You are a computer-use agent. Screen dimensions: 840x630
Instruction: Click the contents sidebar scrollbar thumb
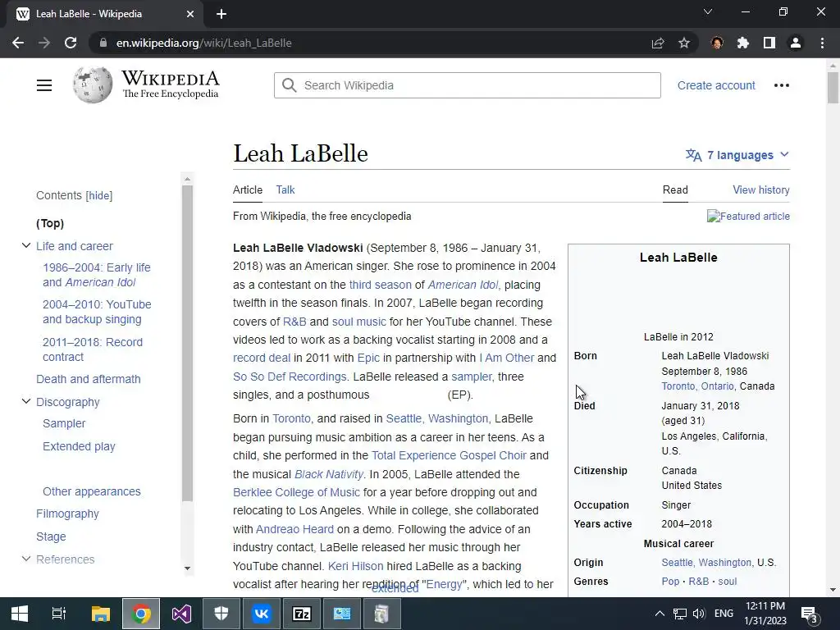(x=187, y=344)
